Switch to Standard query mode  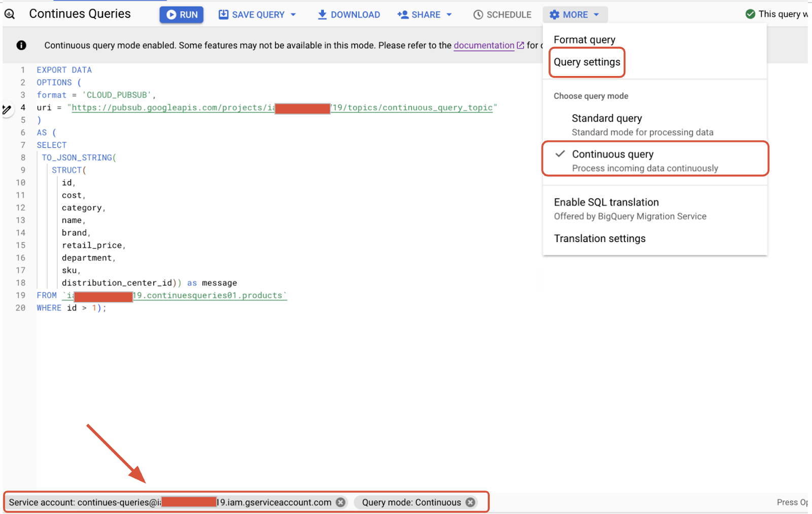click(606, 118)
